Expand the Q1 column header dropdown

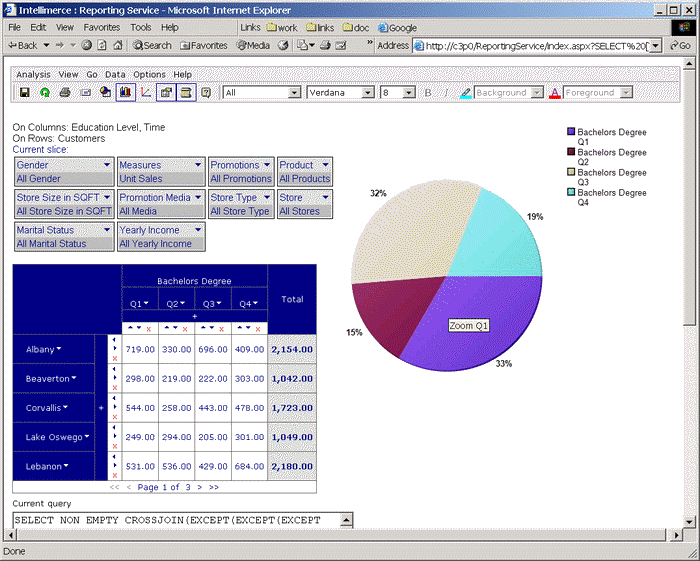tap(146, 303)
